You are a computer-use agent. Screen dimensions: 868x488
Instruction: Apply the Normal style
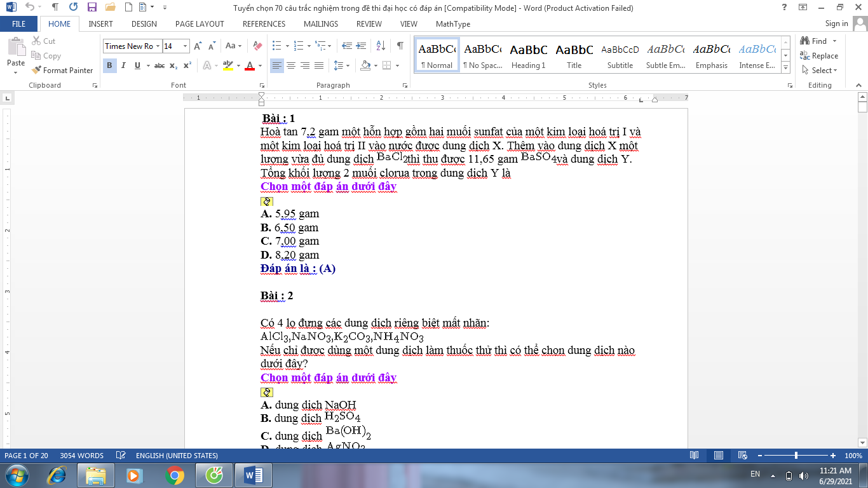(437, 55)
